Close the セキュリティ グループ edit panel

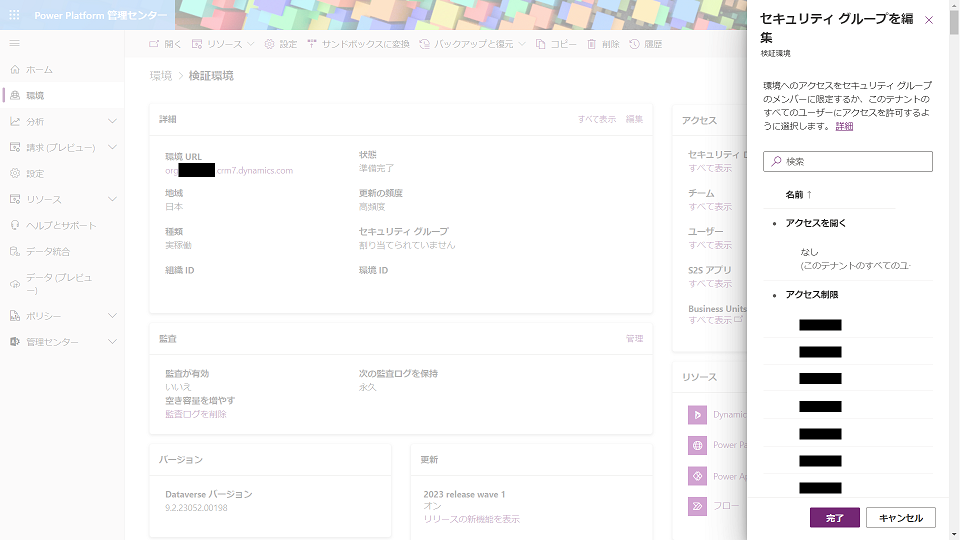tap(929, 20)
